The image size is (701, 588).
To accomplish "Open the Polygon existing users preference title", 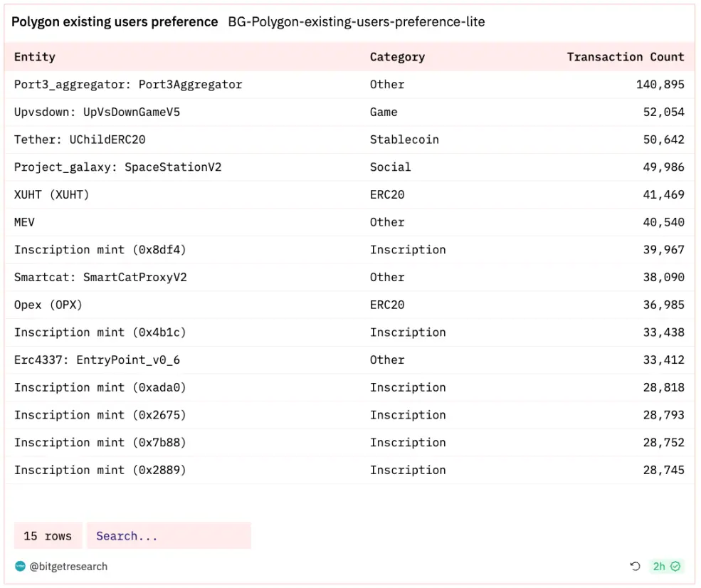I will 115,22.
